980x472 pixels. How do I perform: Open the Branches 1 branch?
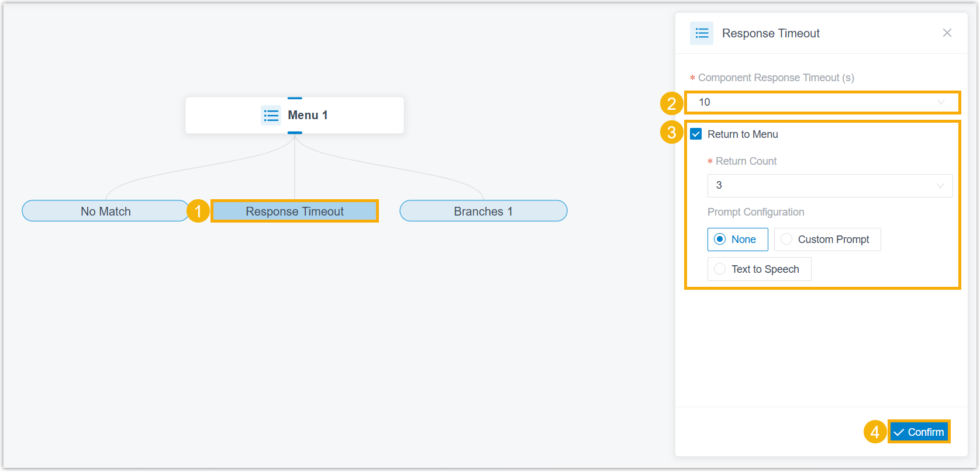(484, 211)
